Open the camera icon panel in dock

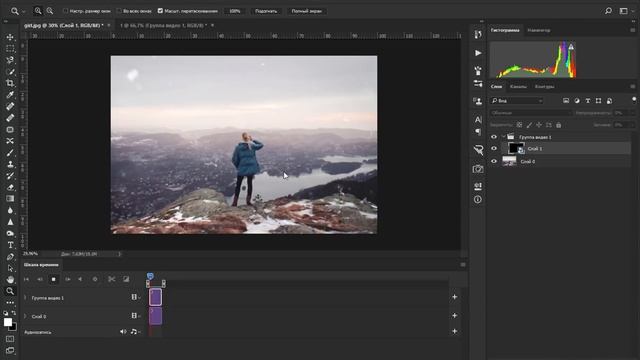click(478, 169)
